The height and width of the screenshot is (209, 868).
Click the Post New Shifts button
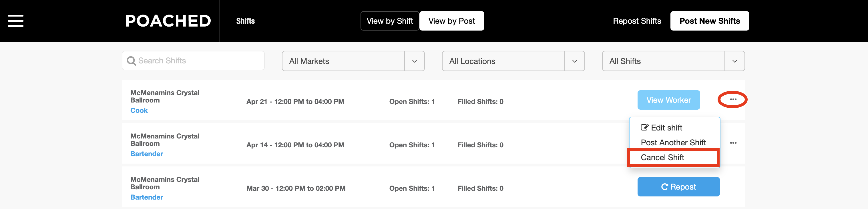[x=709, y=21]
